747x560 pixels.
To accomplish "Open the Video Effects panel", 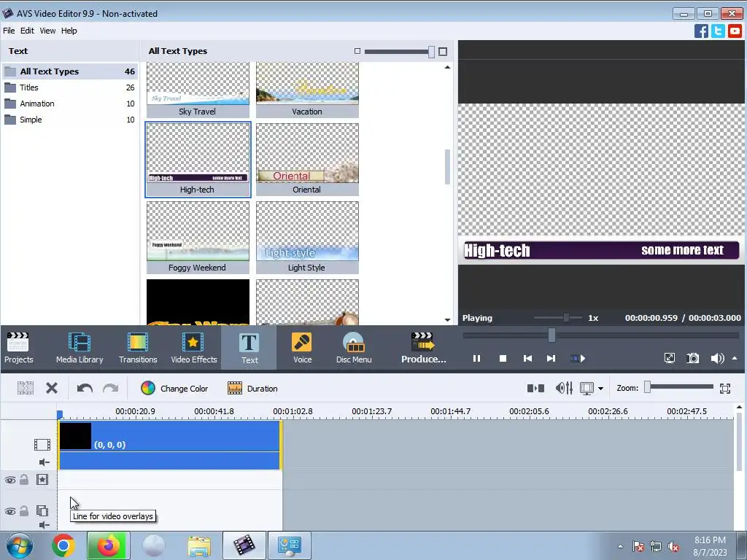I will (x=193, y=348).
